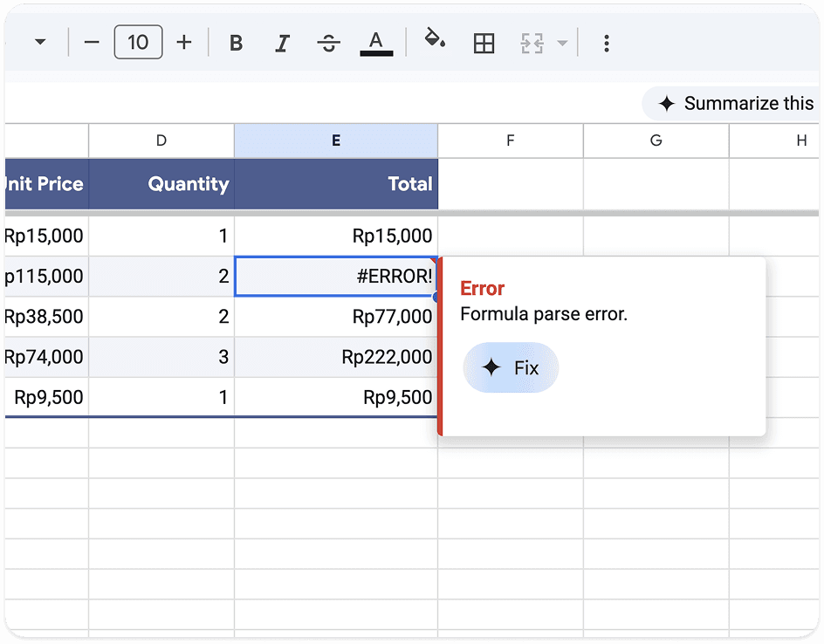Select quantity cell in Rp38,500 row
The height and width of the screenshot is (644, 824).
(161, 317)
